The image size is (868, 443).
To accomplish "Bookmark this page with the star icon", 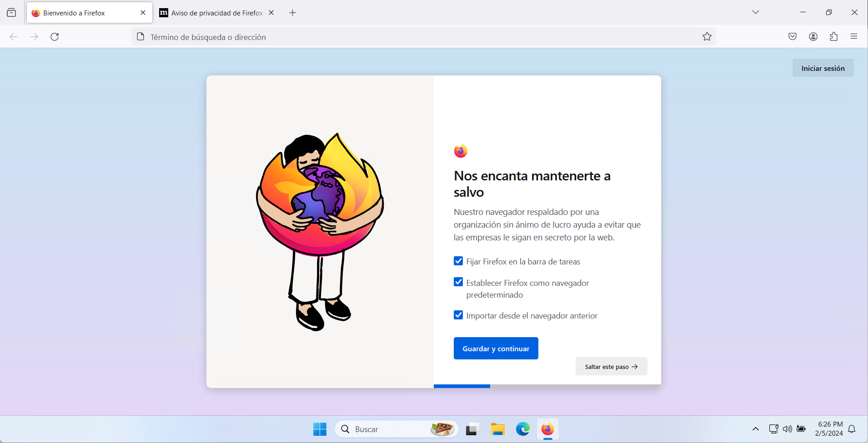I will [x=707, y=37].
